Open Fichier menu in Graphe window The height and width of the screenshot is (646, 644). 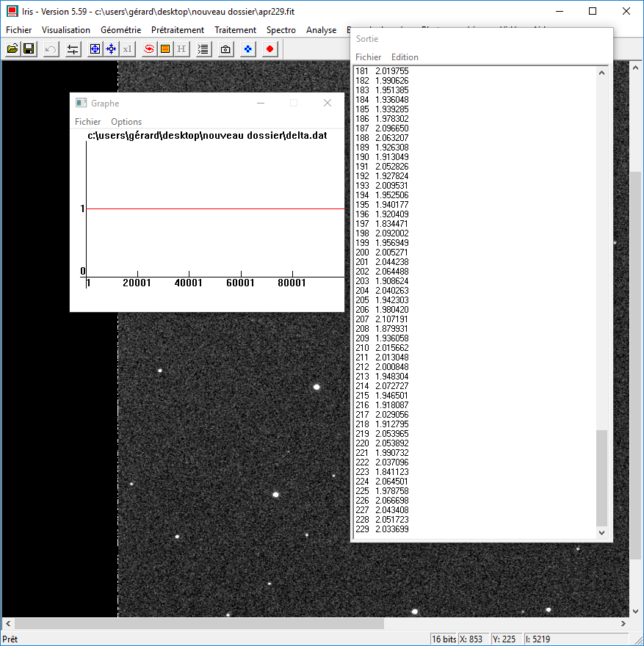pyautogui.click(x=88, y=122)
